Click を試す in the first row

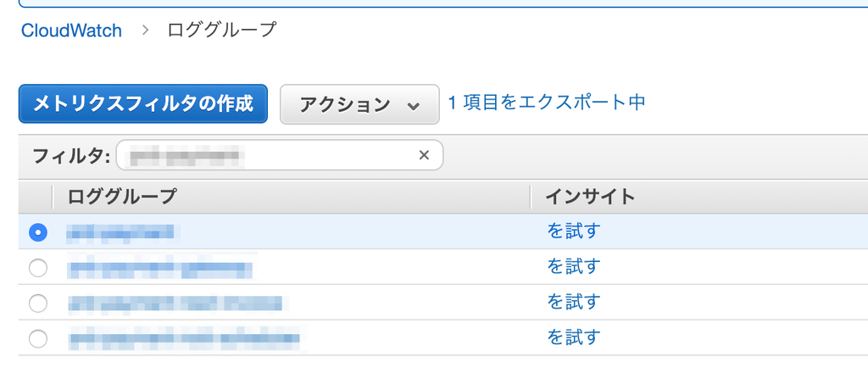(x=573, y=231)
